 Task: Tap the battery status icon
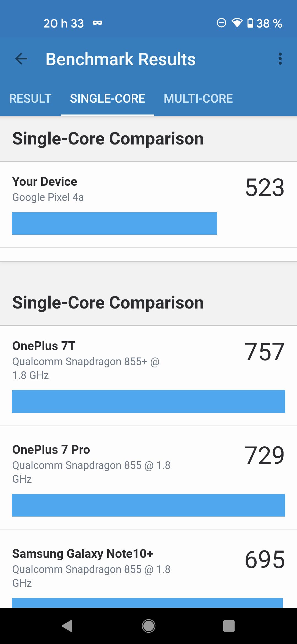click(250, 23)
